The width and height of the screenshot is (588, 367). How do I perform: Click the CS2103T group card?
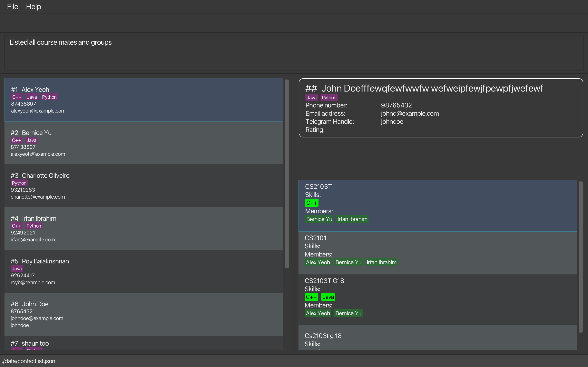point(437,206)
